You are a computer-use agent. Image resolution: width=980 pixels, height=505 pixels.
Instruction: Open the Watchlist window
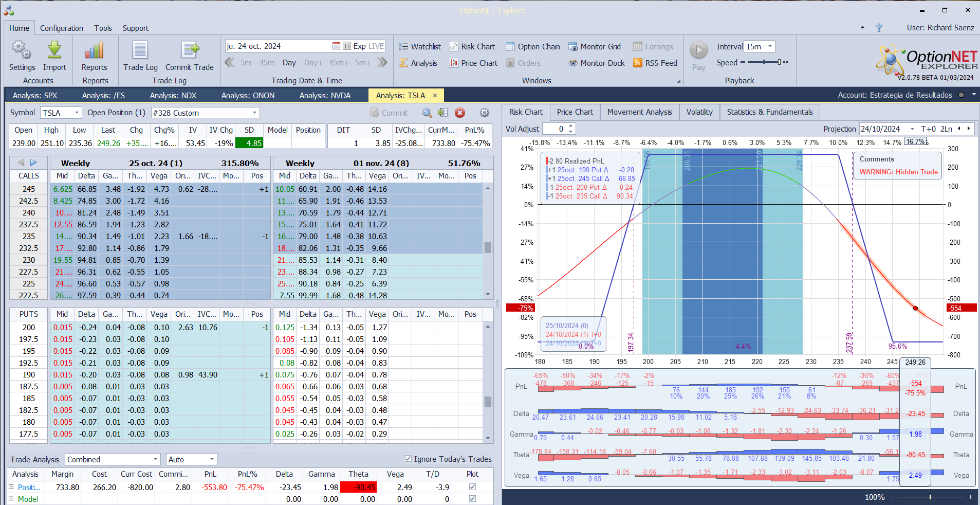[420, 47]
